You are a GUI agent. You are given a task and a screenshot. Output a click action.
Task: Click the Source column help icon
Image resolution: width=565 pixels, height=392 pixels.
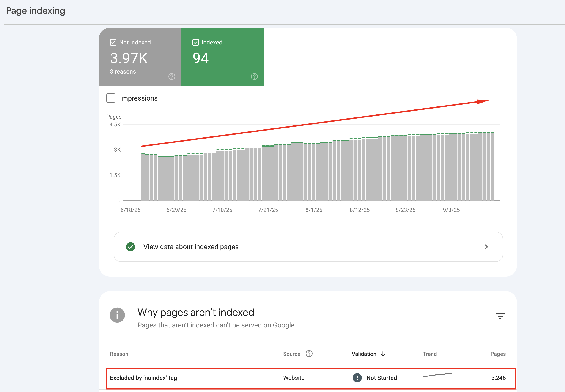pos(309,354)
